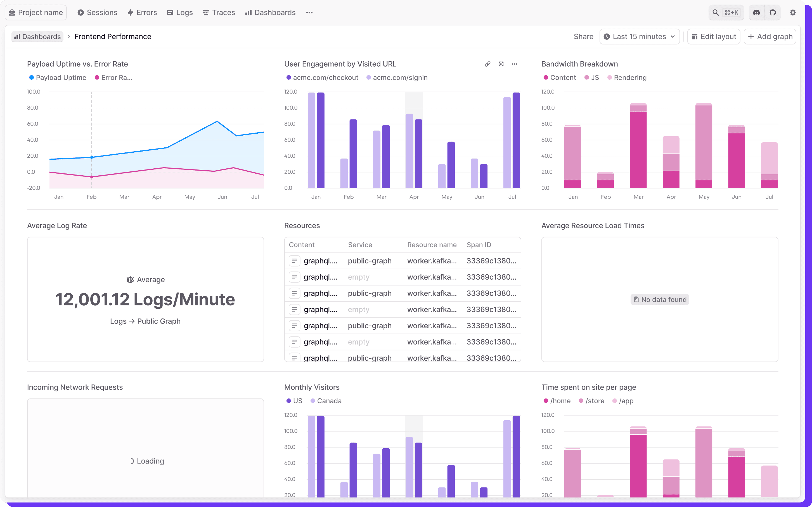Click Edit layout button
Image resolution: width=812 pixels, height=507 pixels.
pyautogui.click(x=714, y=37)
